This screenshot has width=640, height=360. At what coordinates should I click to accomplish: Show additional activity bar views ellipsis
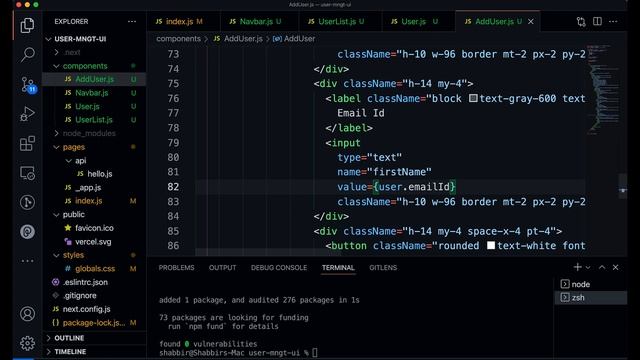(27, 261)
